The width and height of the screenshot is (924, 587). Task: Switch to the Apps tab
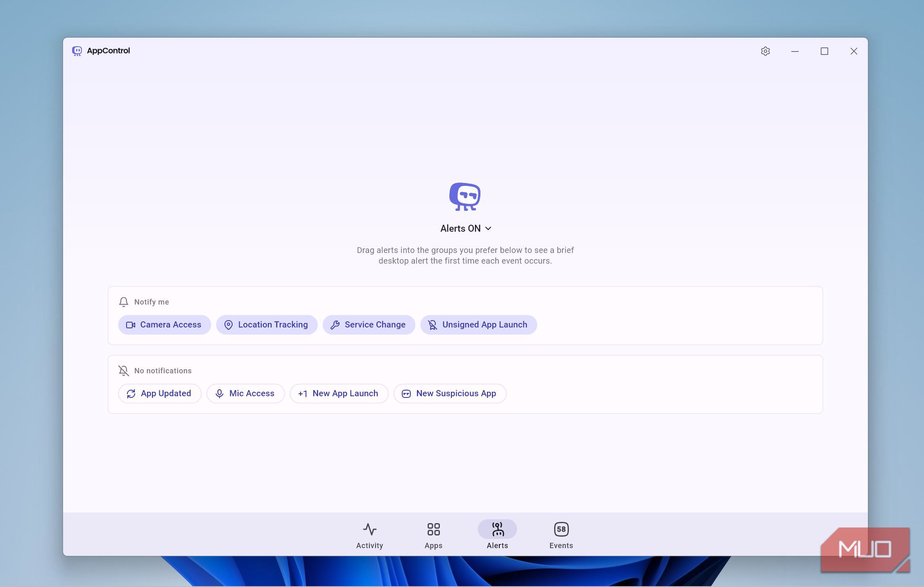(433, 535)
